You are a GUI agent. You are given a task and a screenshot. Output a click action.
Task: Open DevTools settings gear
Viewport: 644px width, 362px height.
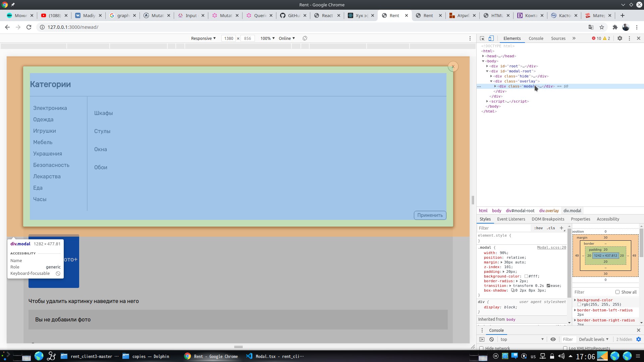pyautogui.click(x=620, y=38)
